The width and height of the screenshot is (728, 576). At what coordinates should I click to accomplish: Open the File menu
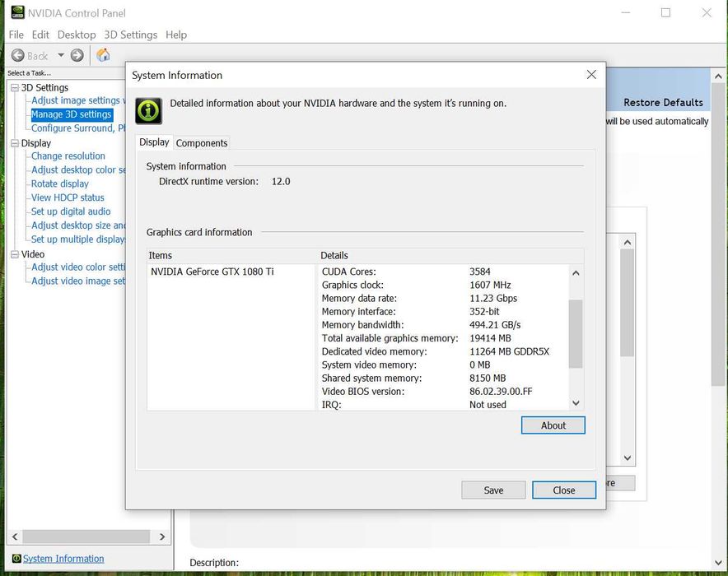coord(16,35)
